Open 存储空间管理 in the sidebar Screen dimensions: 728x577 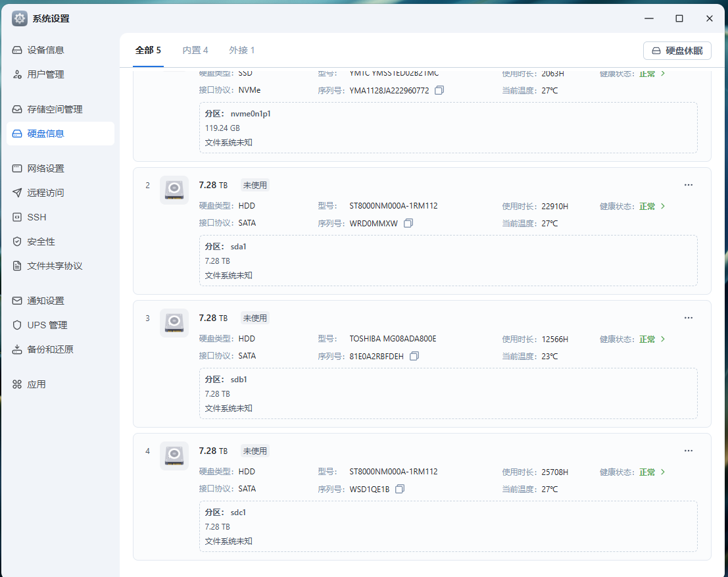click(55, 109)
